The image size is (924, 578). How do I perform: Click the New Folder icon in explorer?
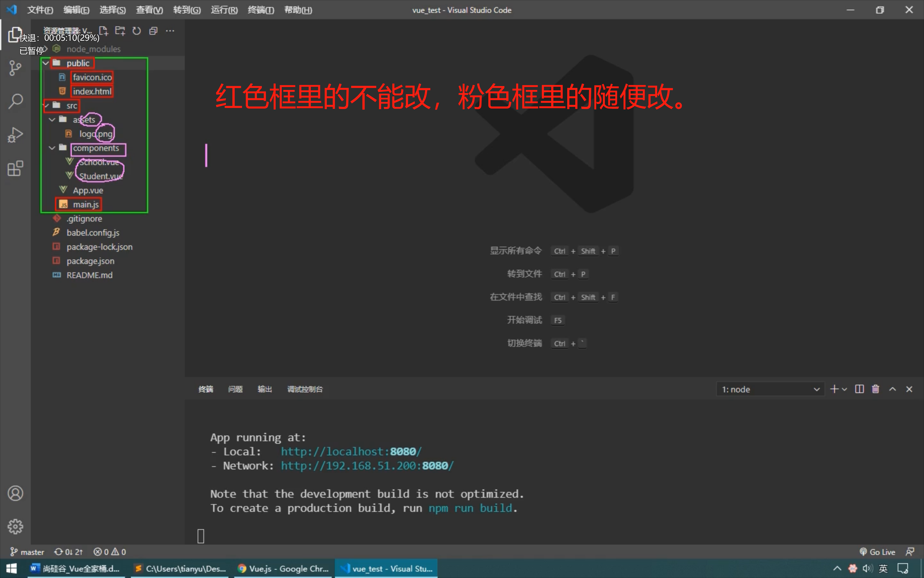tap(120, 31)
